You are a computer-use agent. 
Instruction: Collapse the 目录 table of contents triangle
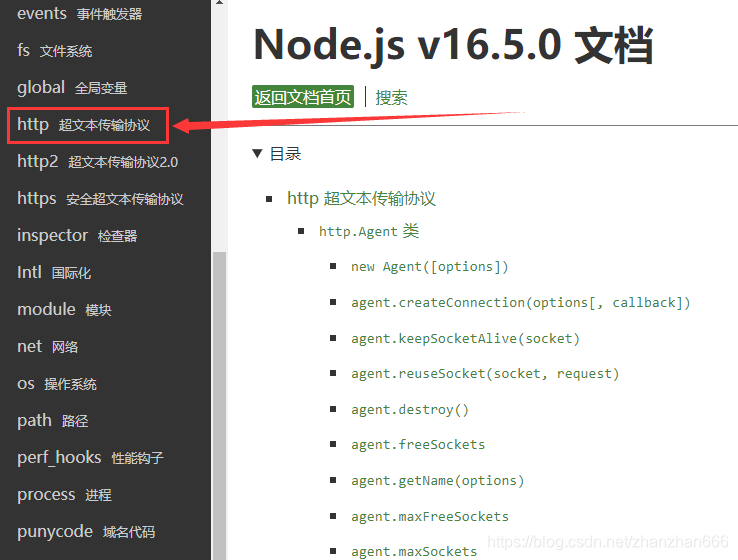[257, 153]
